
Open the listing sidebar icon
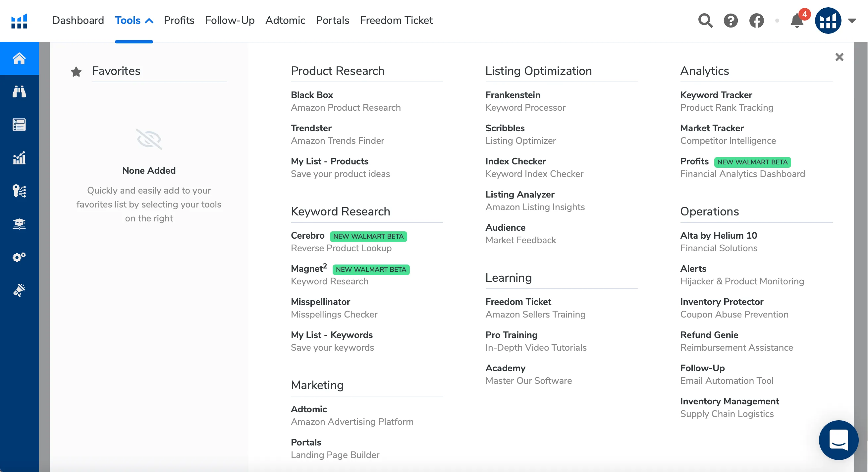pos(19,124)
